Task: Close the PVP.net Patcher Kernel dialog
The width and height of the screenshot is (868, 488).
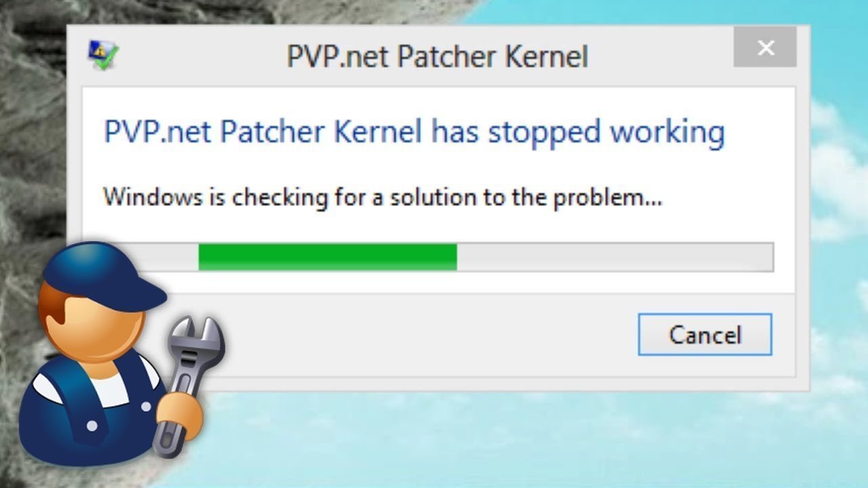Action: pyautogui.click(x=766, y=48)
